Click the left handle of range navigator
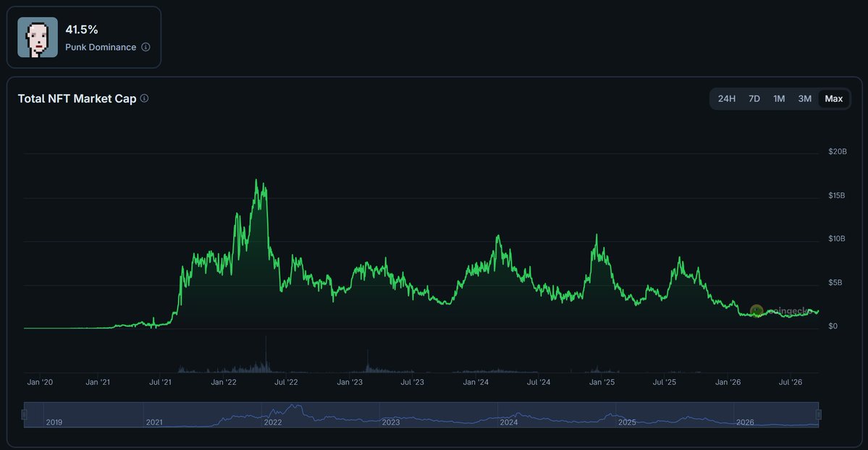Screen dimensions: 868x450 [24, 414]
